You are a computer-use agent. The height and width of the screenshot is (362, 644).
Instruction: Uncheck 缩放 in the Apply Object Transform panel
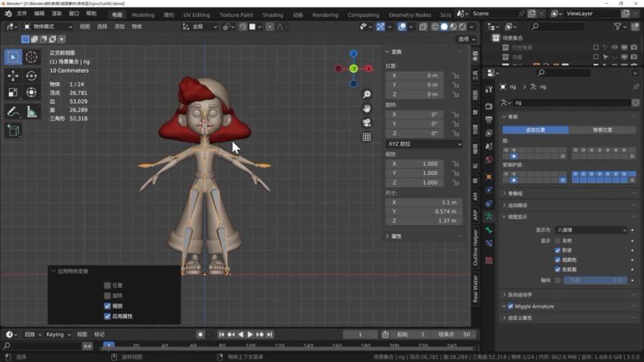coord(107,306)
